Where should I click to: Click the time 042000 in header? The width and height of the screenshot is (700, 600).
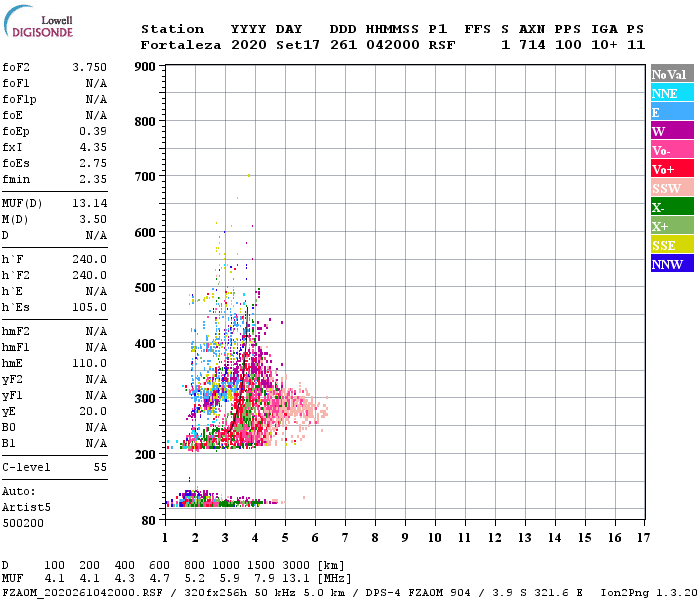(392, 45)
